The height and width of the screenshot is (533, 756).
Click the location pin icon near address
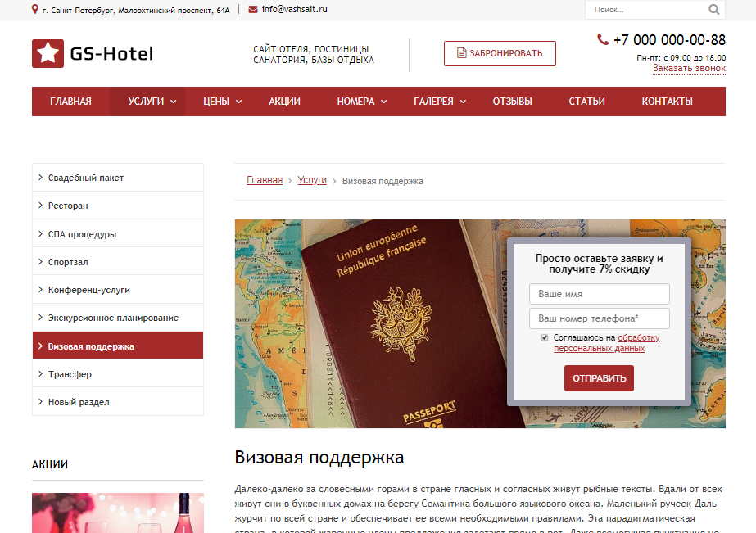click(x=34, y=9)
